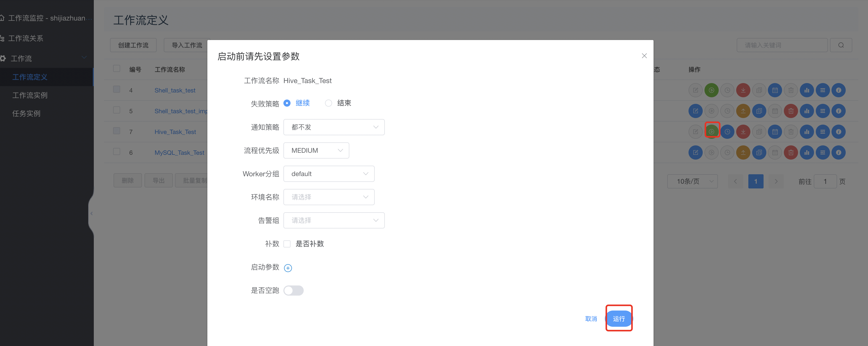Toggle the 是否空跑 dry run switch
868x346 pixels.
(x=294, y=291)
